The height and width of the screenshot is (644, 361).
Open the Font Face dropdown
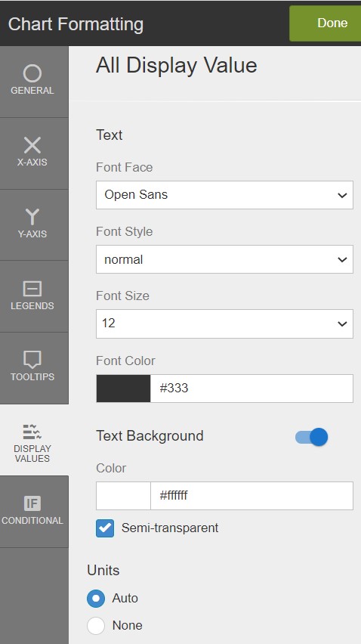click(224, 195)
